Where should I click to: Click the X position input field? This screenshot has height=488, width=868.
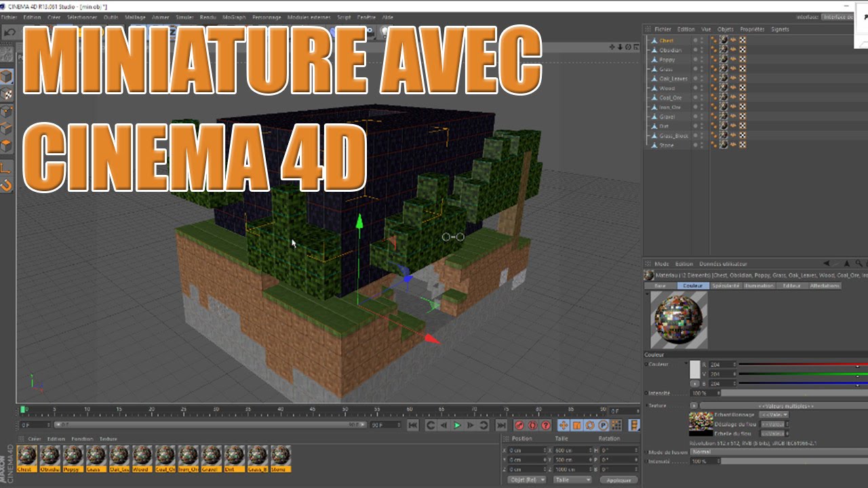click(528, 450)
